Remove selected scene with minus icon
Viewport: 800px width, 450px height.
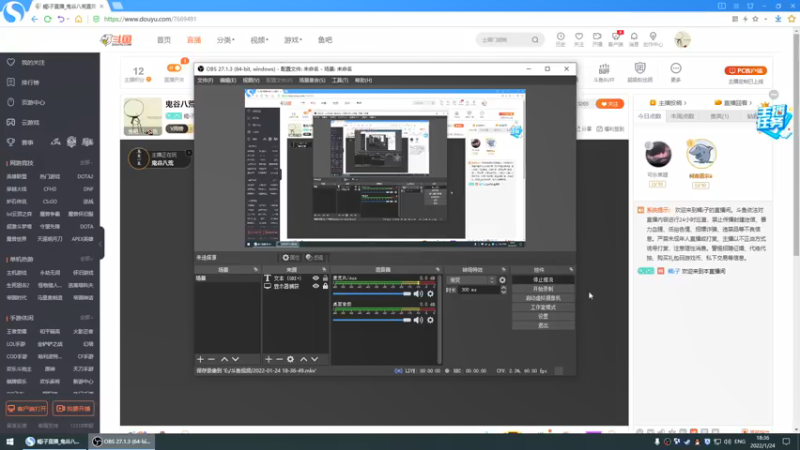click(211, 359)
